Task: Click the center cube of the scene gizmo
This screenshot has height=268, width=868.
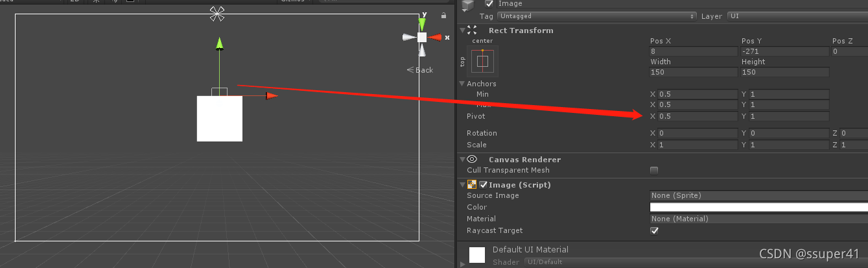Action: [422, 38]
